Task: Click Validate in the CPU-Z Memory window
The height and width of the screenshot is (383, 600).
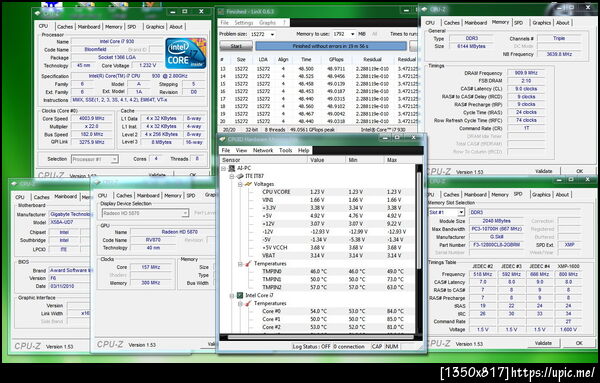Action: [543, 171]
